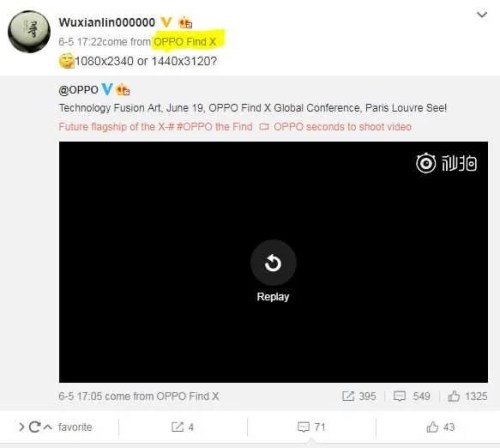Screen dimensions: 500x448
Task: Open the 71 comments tab
Action: 311,427
